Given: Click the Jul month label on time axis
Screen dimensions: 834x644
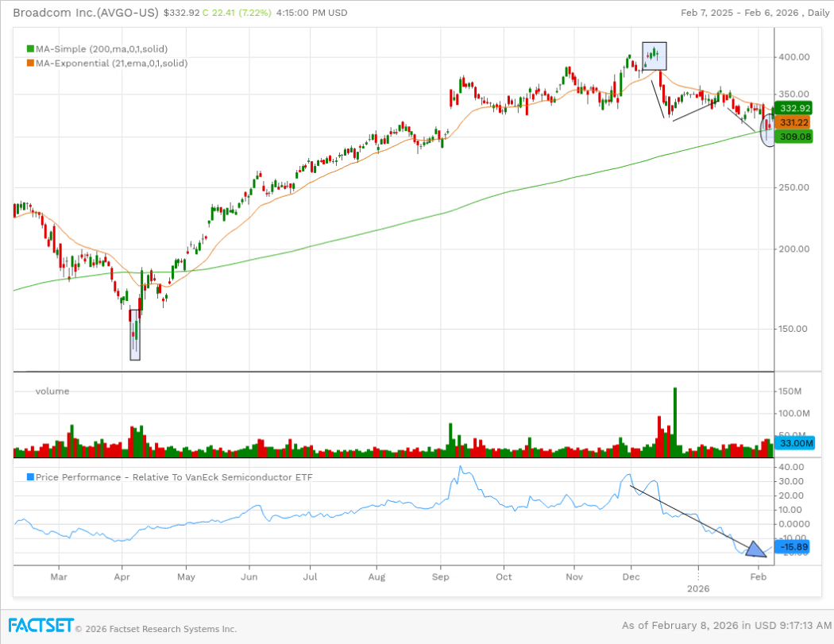Looking at the screenshot, I should (x=310, y=577).
